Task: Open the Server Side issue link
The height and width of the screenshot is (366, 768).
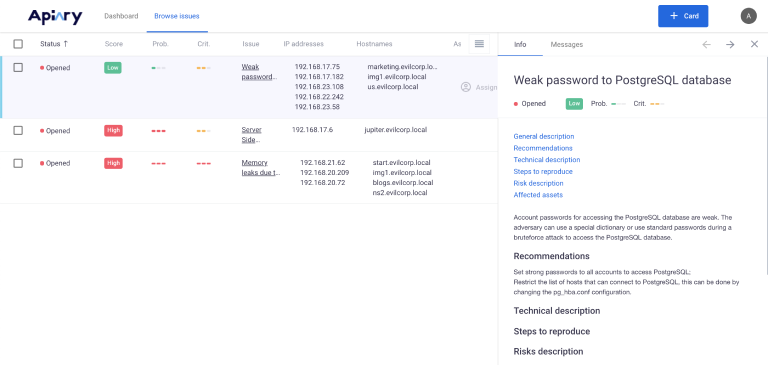Action: point(252,135)
